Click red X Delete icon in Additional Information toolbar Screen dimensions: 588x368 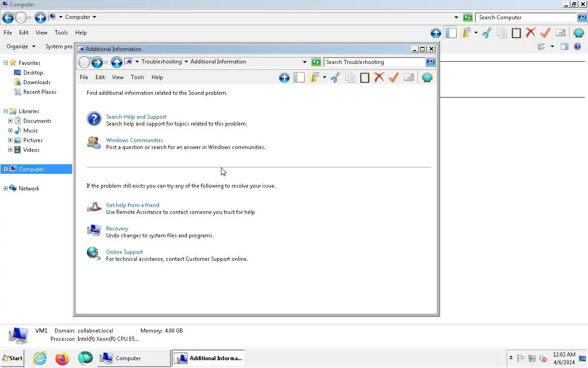coord(379,78)
